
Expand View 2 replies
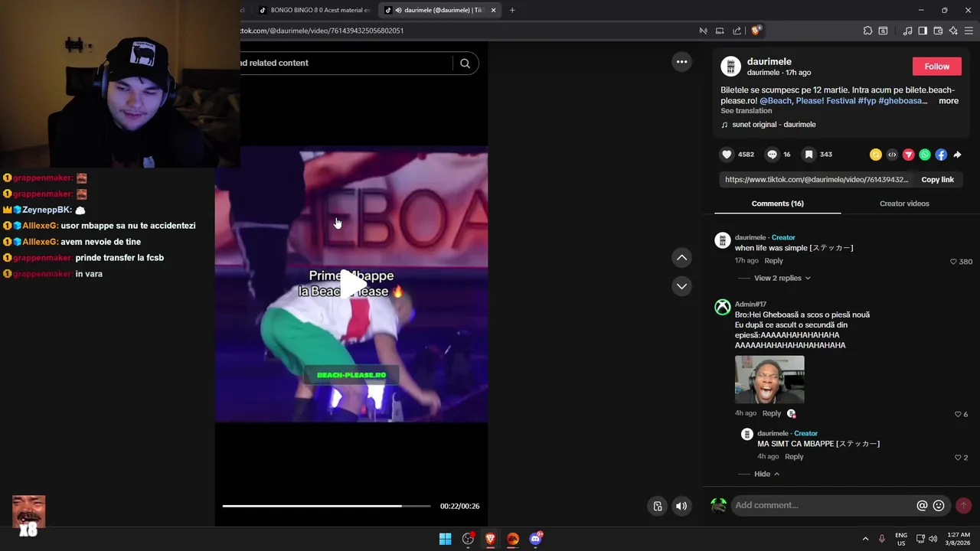[x=782, y=279]
